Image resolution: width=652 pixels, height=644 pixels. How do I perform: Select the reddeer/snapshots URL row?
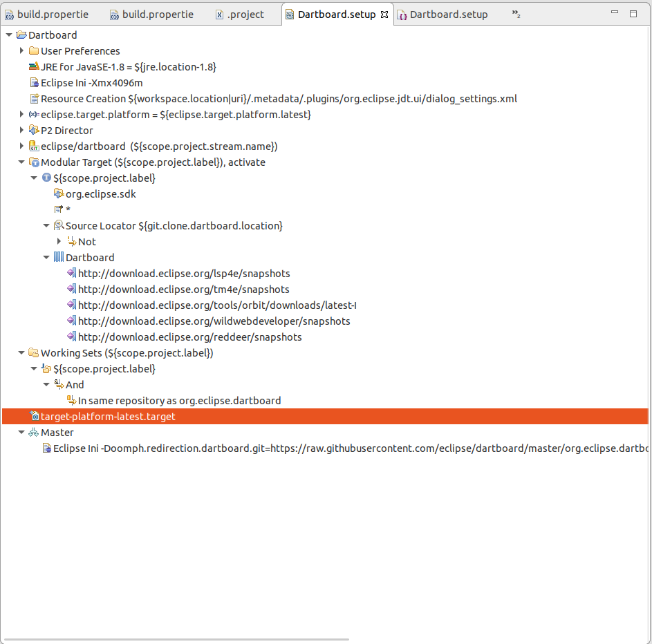coord(190,337)
